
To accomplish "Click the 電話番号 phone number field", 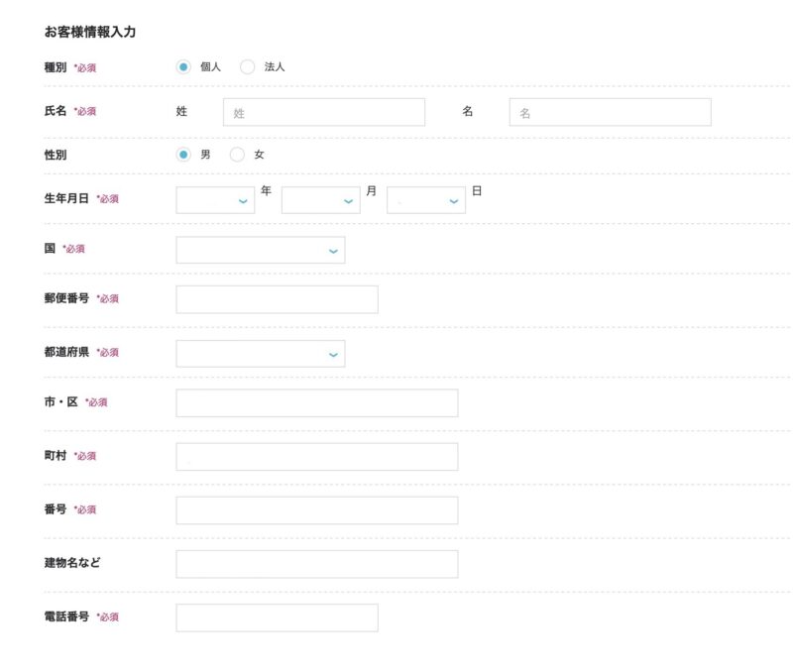I will point(278,617).
